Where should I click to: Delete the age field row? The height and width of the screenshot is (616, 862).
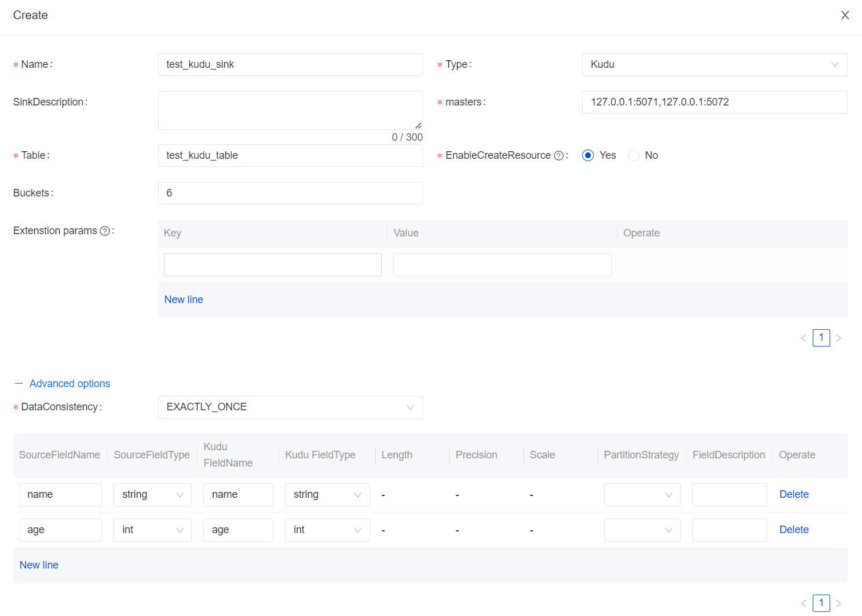[x=794, y=530]
